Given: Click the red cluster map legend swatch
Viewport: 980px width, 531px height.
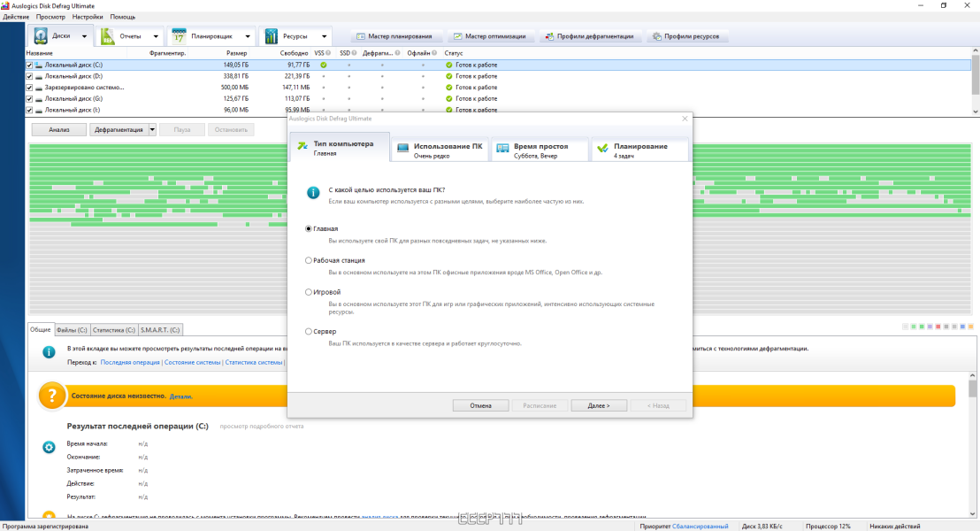Looking at the screenshot, I should pos(938,327).
